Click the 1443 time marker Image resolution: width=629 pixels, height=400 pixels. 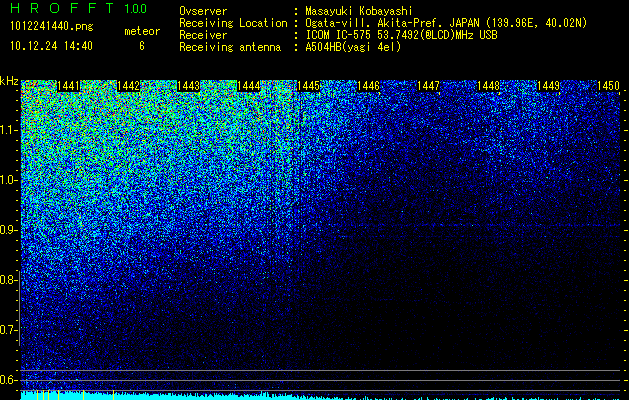coord(189,86)
